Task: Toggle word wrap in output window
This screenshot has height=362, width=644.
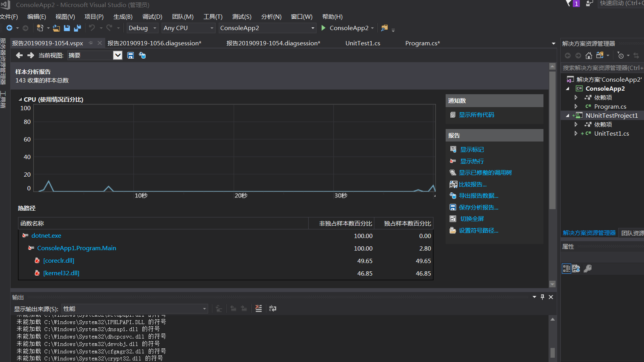Action: click(273, 308)
